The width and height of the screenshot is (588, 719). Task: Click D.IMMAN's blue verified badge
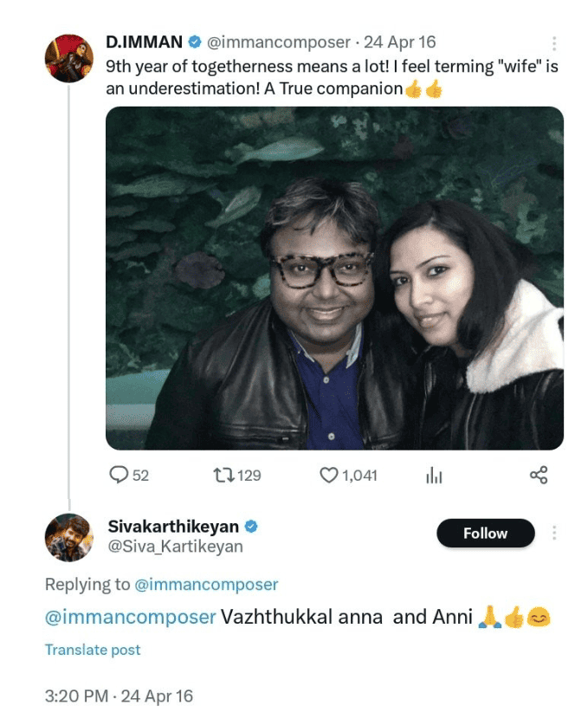[x=195, y=42]
